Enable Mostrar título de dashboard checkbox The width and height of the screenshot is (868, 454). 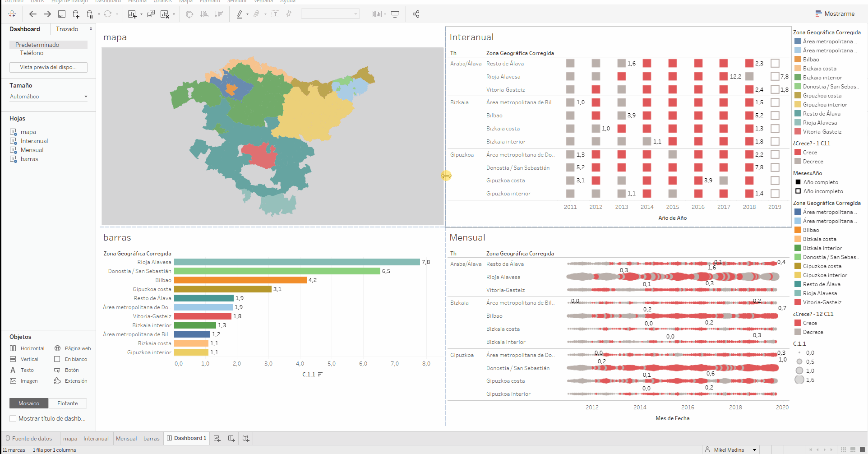click(x=13, y=418)
